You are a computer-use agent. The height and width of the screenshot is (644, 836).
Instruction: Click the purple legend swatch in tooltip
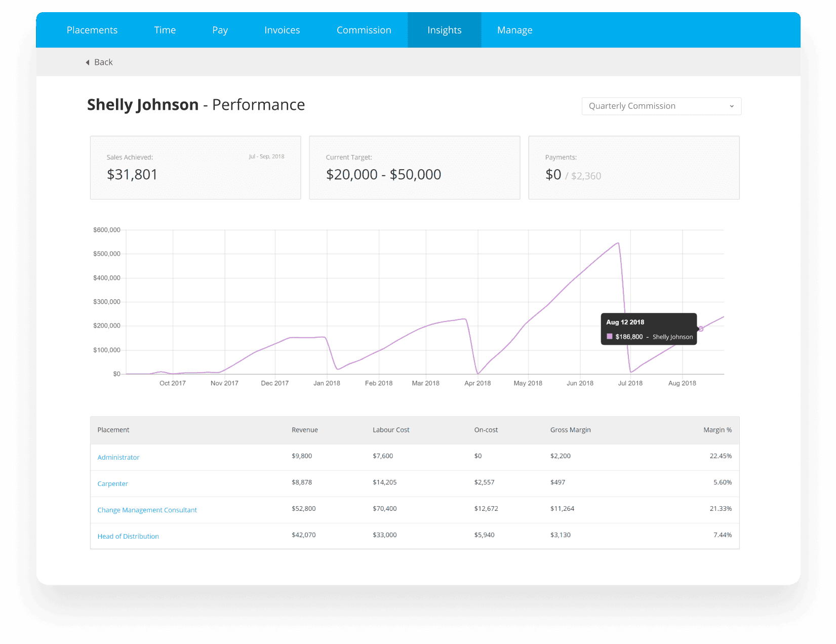click(x=610, y=336)
